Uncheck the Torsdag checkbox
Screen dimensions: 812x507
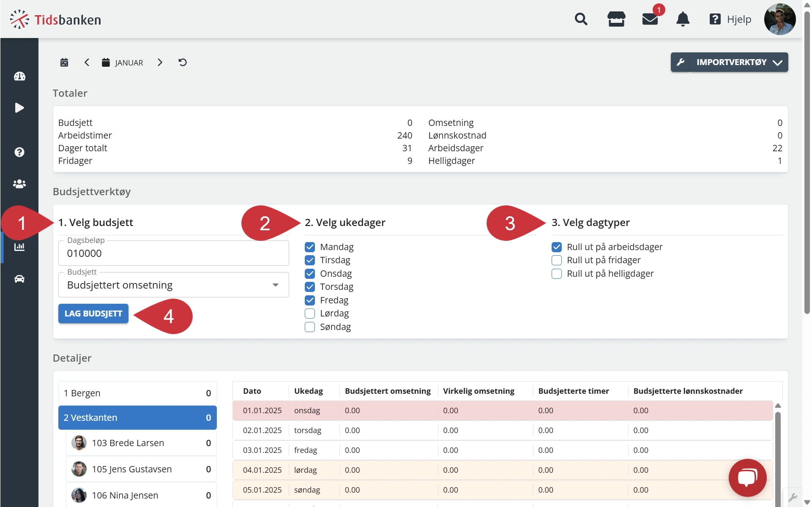pyautogui.click(x=310, y=286)
